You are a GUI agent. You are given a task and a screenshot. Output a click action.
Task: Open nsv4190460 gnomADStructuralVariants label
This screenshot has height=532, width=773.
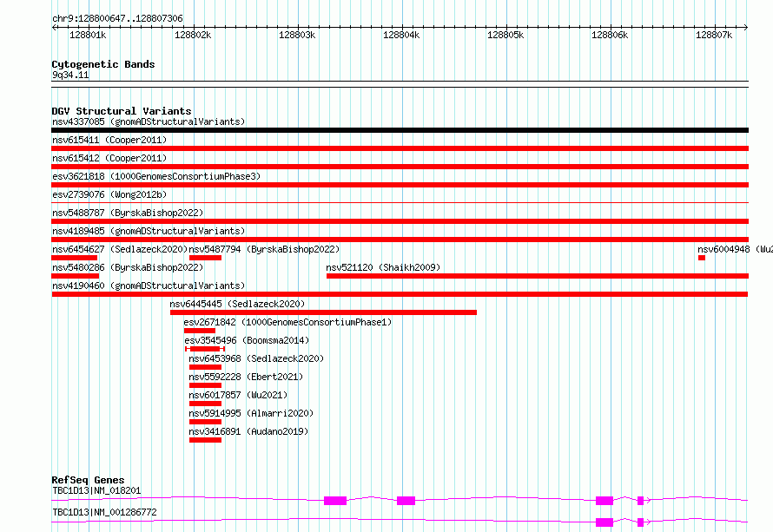coord(149,286)
